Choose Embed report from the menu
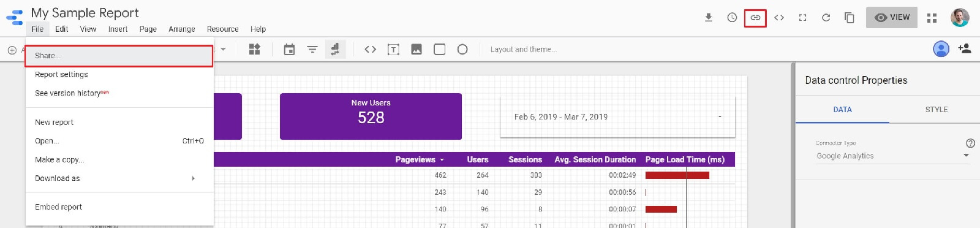The width and height of the screenshot is (980, 228). 119,207
